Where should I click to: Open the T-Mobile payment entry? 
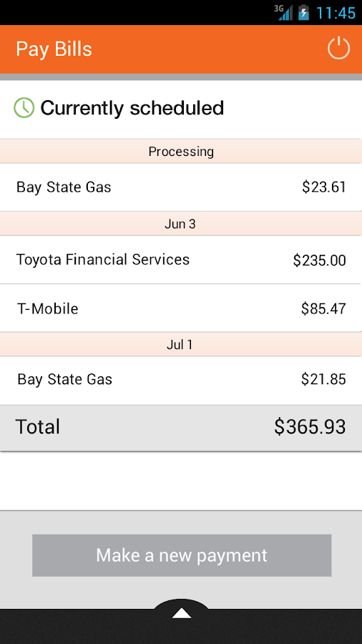181,308
